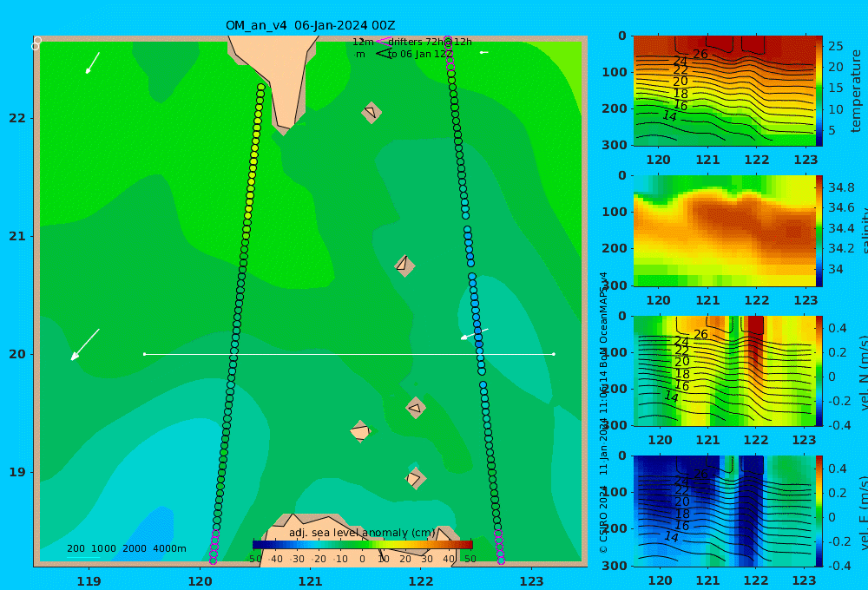Open the salinity cross-section panel

tap(724, 231)
